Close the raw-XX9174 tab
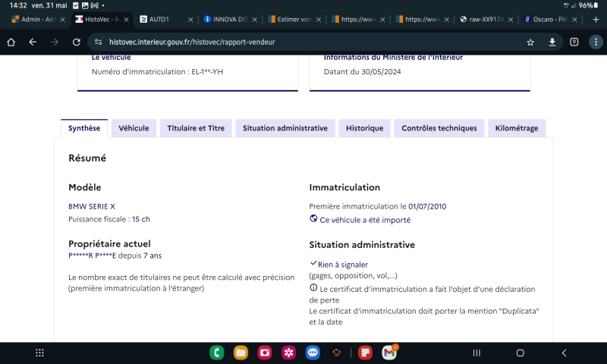The height and width of the screenshot is (364, 607). pos(511,20)
